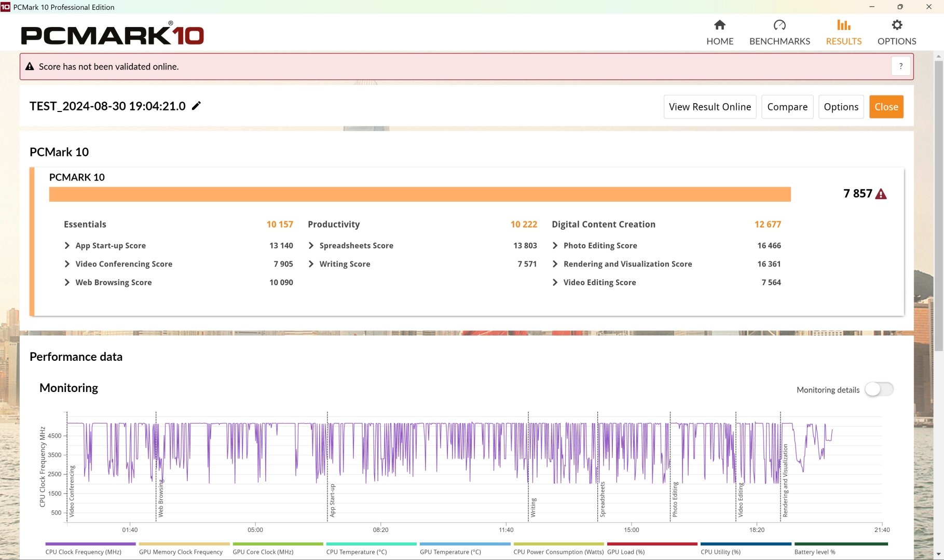Click the Digital Content Creation heading
The height and width of the screenshot is (560, 944).
pyautogui.click(x=604, y=225)
